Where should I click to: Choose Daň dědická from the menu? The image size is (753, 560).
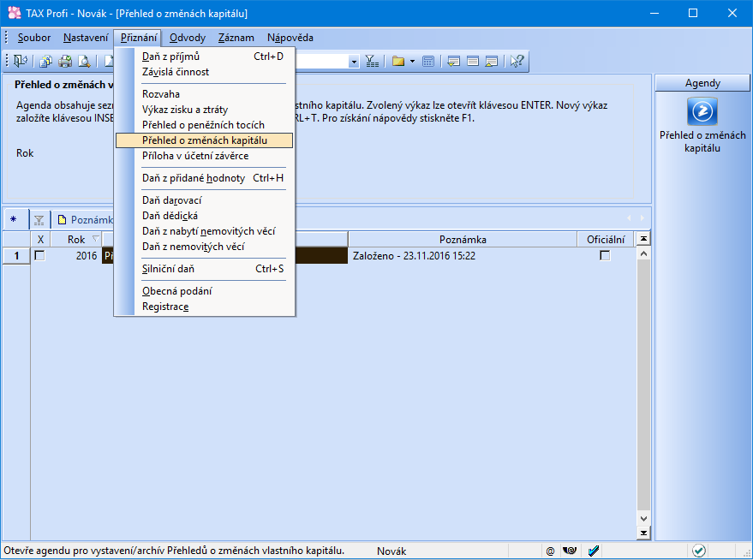pyautogui.click(x=205, y=216)
